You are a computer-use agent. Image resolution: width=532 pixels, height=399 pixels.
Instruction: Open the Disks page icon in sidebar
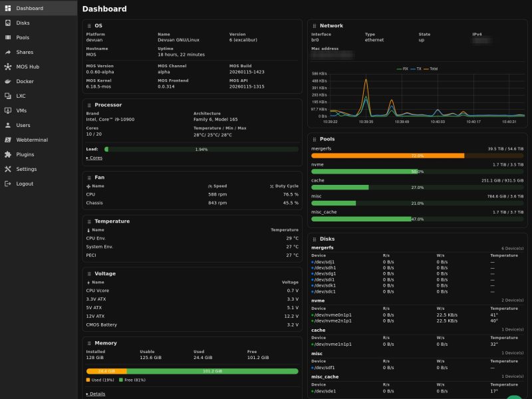tap(8, 23)
